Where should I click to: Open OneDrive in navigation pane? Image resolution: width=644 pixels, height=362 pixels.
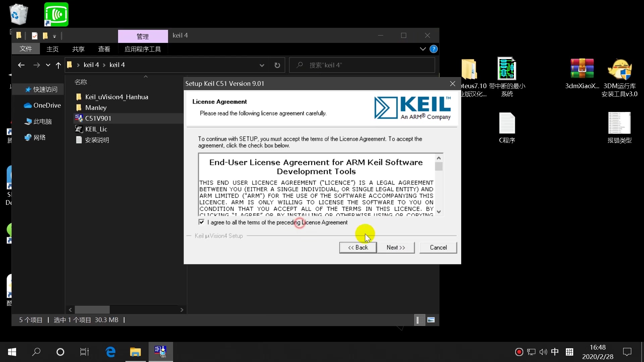pos(42,105)
